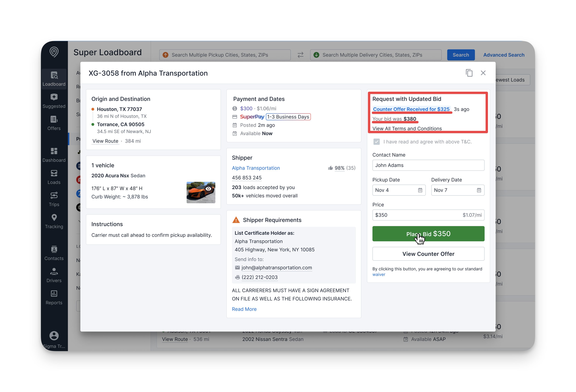Copy load details with the duplicate icon
This screenshot has height=392, width=576.
469,73
